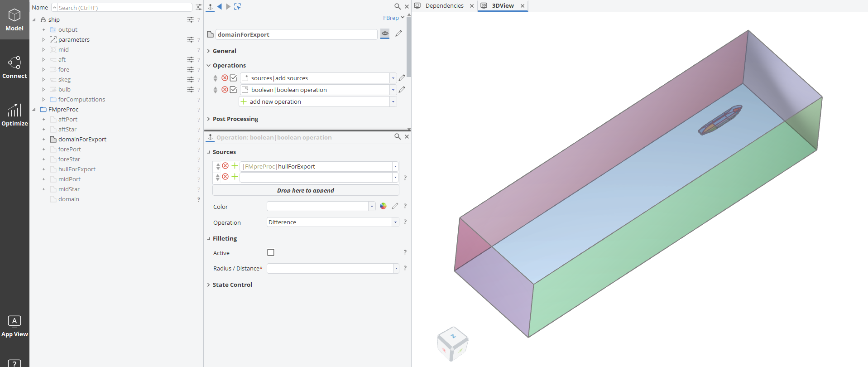868x367 pixels.
Task: Click the pin icon in object editor toolbar
Action: coord(210,7)
